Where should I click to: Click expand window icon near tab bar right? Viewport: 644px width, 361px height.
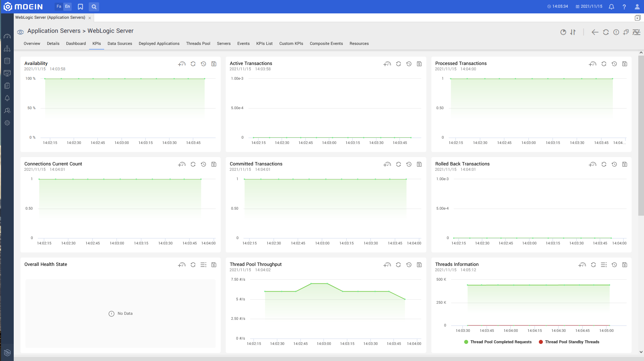click(x=637, y=18)
